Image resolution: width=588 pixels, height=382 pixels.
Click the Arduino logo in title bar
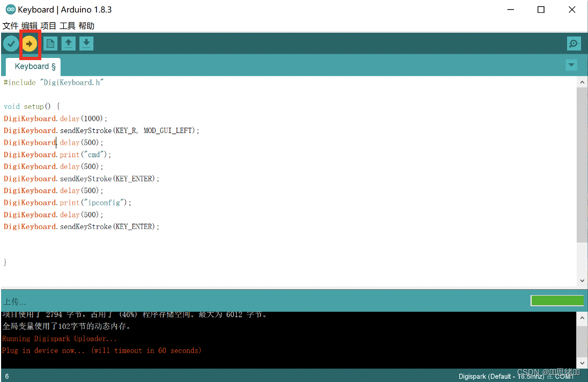click(x=11, y=9)
